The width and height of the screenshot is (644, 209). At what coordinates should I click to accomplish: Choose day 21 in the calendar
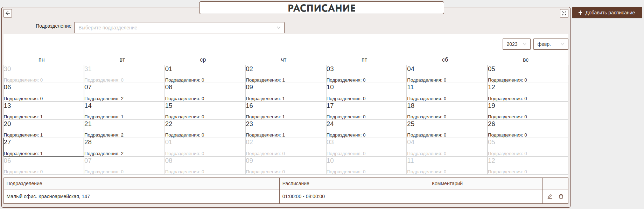coord(124,129)
